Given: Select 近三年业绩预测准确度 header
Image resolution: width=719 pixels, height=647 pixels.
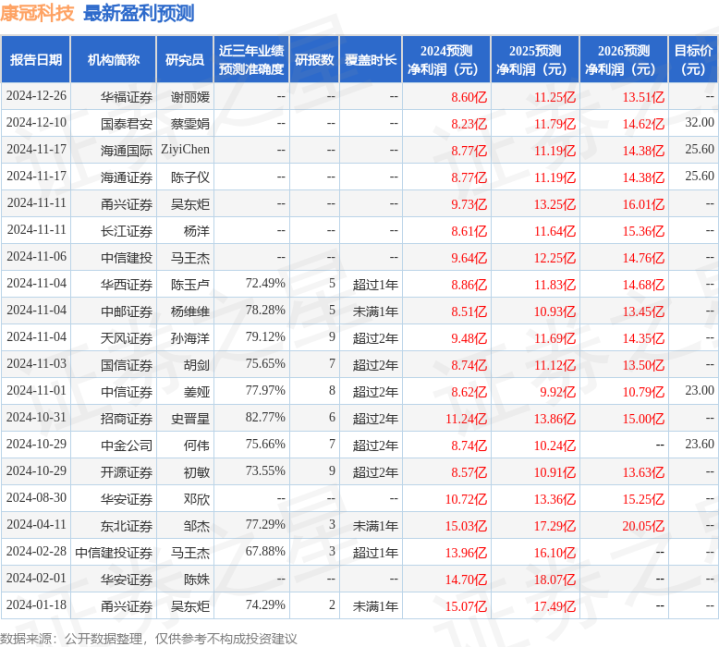Looking at the screenshot, I should tap(251, 60).
